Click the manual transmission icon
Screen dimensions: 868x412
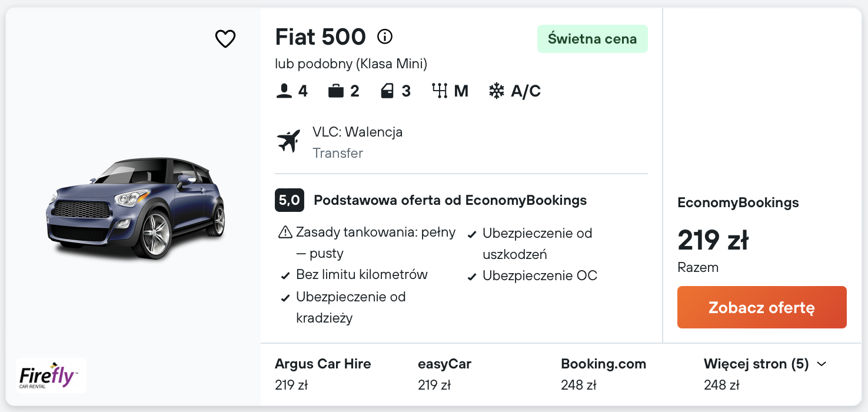(x=440, y=91)
